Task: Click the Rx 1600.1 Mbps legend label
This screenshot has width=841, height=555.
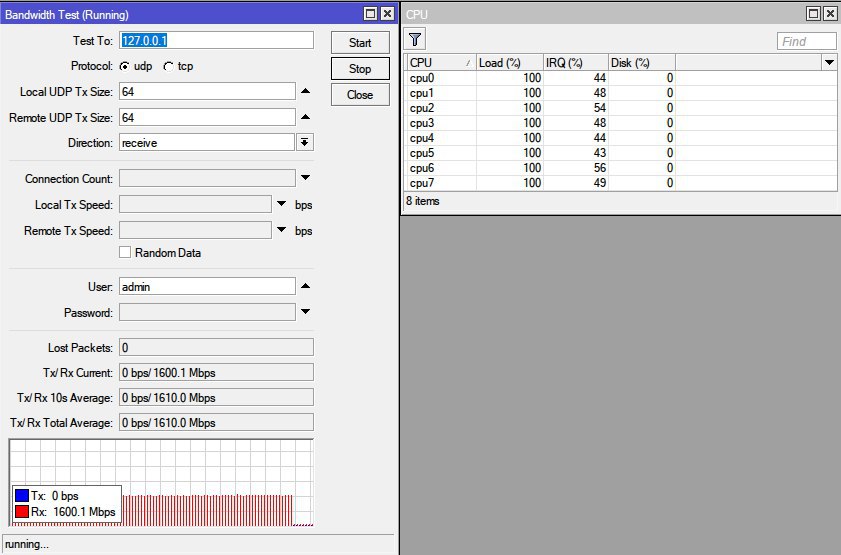Action: point(73,512)
